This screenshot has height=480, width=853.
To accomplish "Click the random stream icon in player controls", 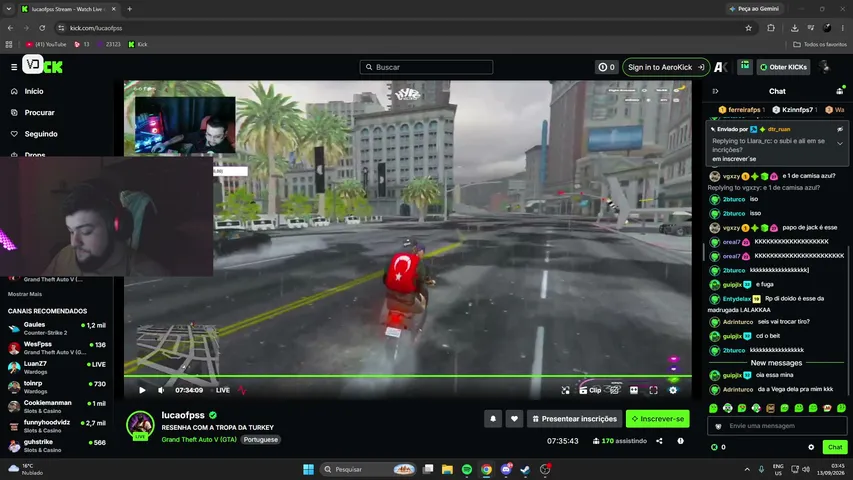I will tap(566, 390).
